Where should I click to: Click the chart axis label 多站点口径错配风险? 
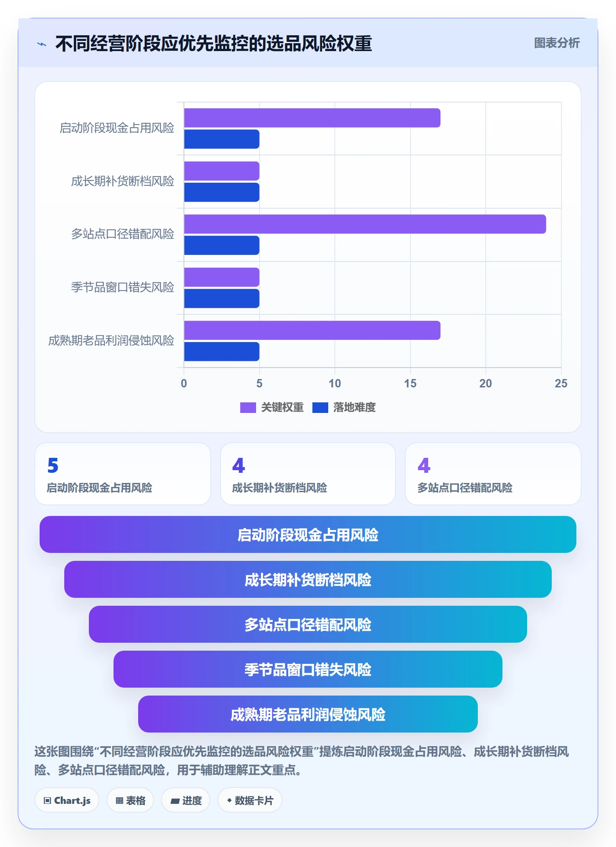point(122,234)
